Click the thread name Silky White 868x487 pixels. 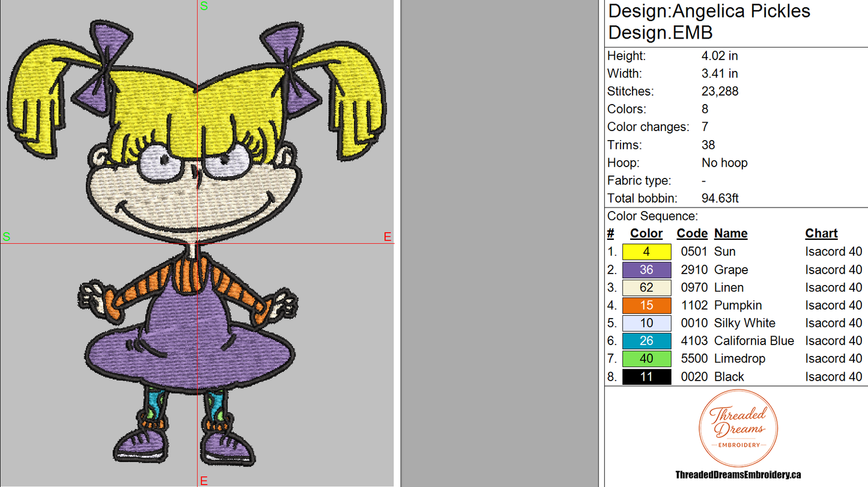point(745,323)
